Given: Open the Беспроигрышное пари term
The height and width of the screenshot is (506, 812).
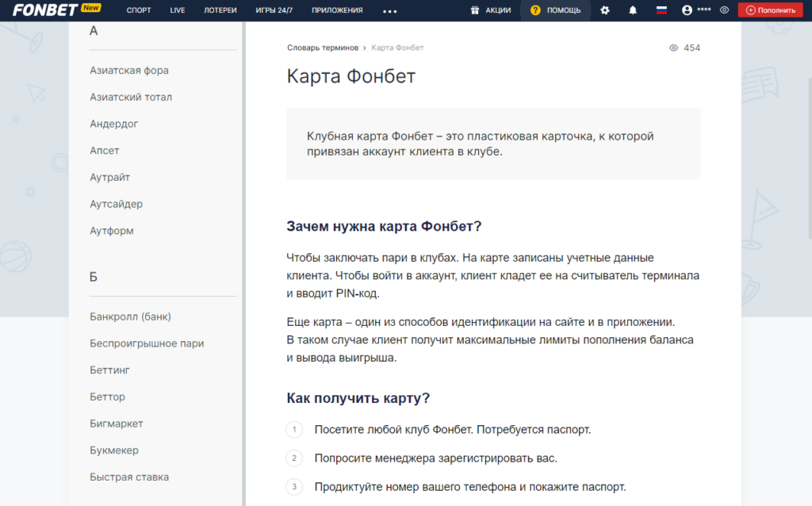Looking at the screenshot, I should tap(147, 343).
